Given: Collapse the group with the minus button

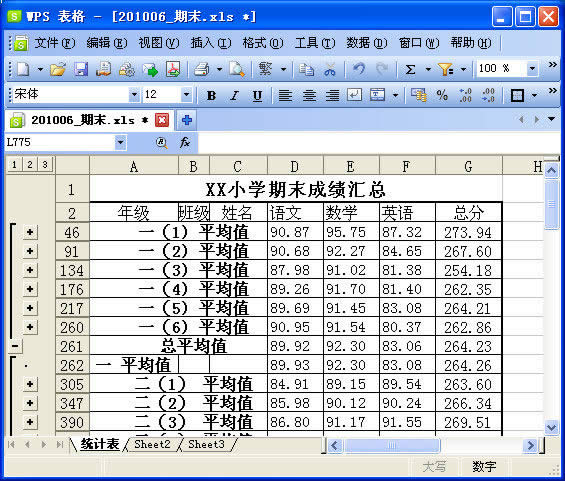Looking at the screenshot, I should pos(15,346).
